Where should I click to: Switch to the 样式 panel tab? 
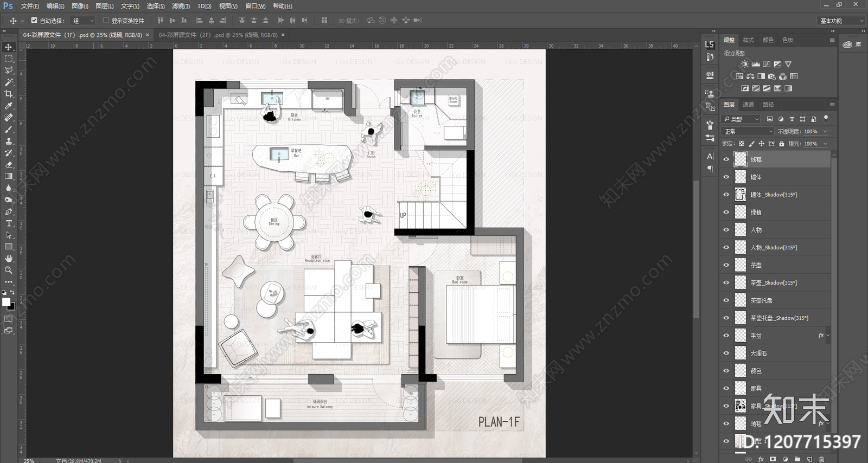748,40
